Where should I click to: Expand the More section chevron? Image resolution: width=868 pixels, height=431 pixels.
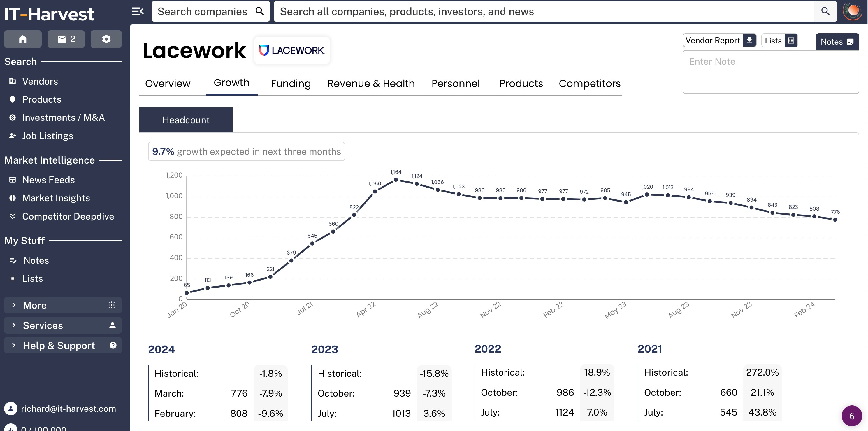click(x=14, y=305)
